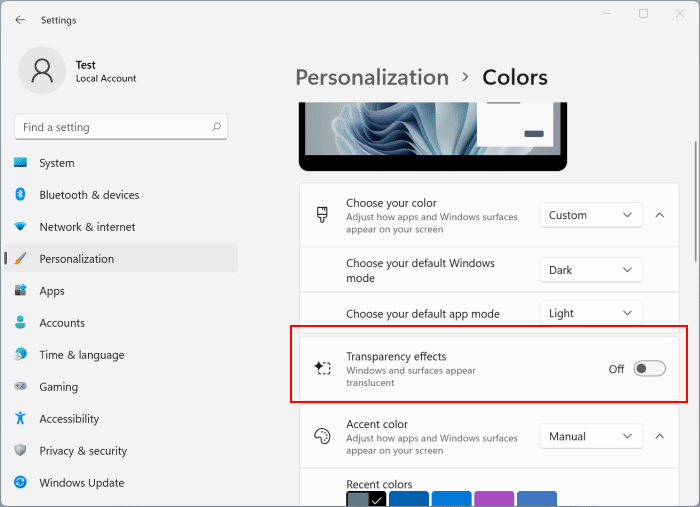
Task: Pick the bright blue recent color swatch
Action: click(x=451, y=499)
